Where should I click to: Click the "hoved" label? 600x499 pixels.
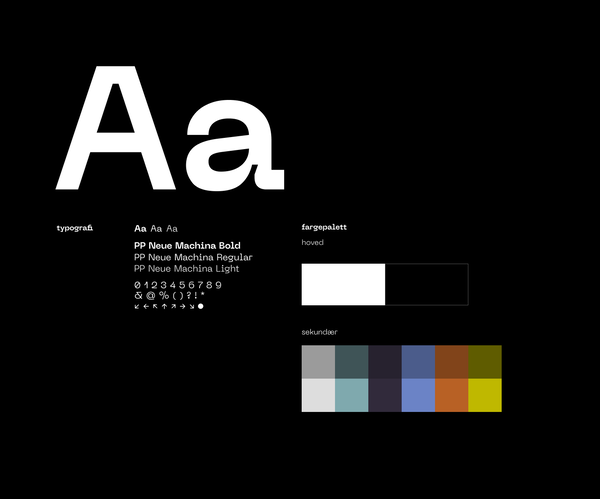(312, 242)
